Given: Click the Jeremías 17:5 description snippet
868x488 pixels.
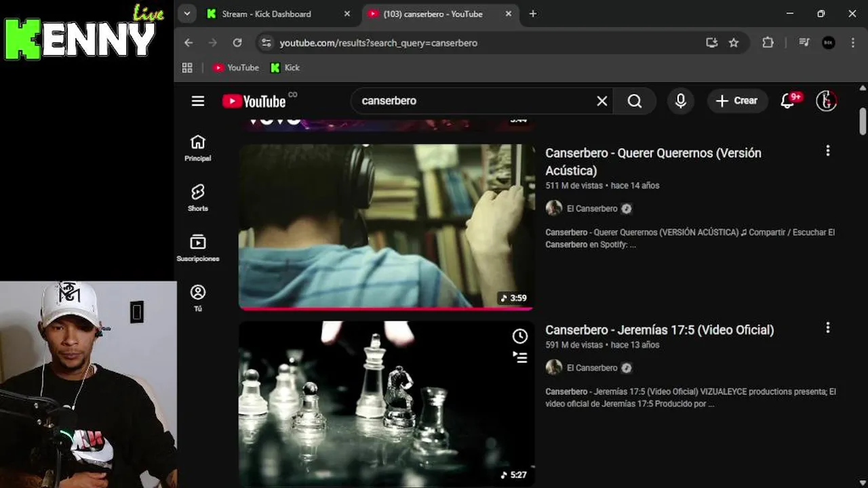Looking at the screenshot, I should tap(690, 398).
